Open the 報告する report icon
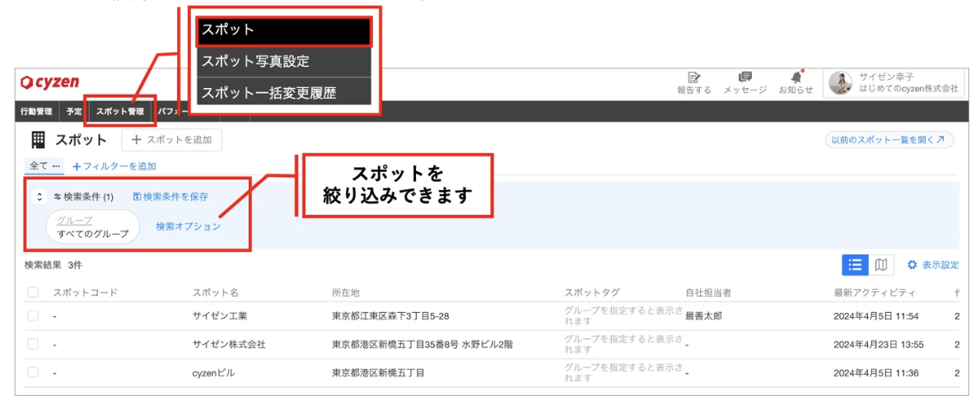980x405 pixels. (693, 77)
